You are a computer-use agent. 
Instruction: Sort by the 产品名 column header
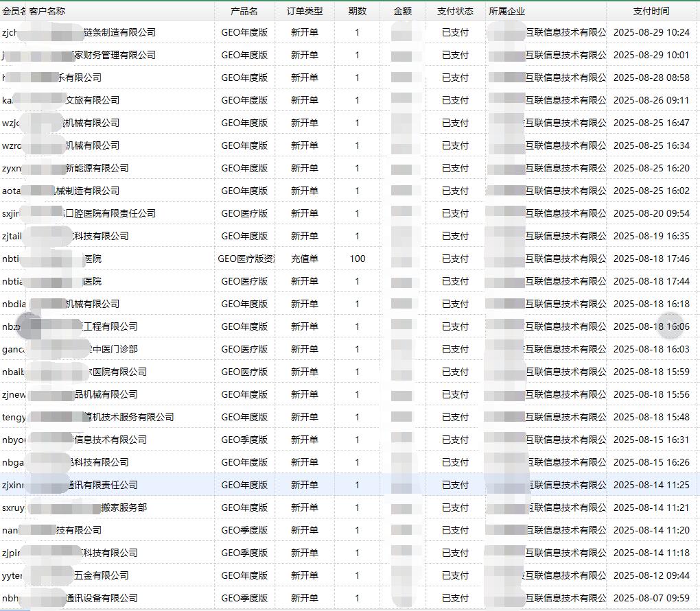pyautogui.click(x=244, y=11)
